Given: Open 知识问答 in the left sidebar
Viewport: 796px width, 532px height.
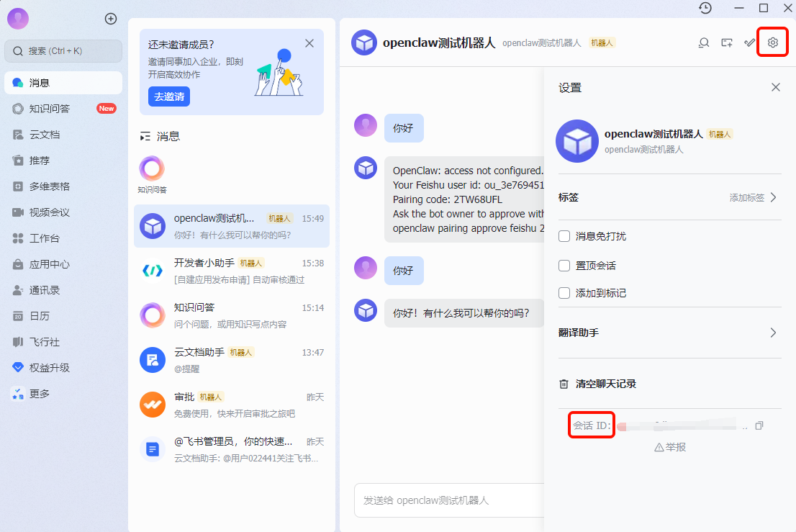Looking at the screenshot, I should click(x=63, y=109).
